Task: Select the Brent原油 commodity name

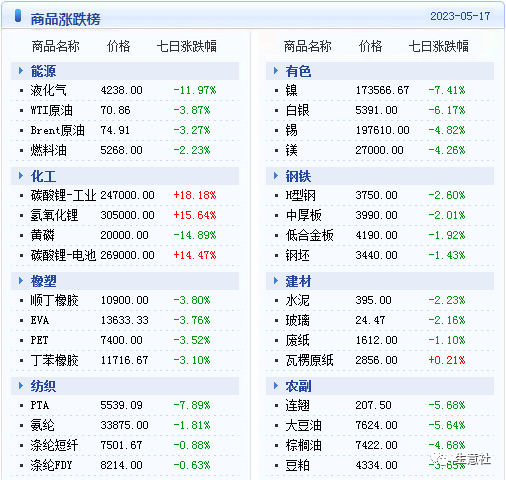Action: pos(58,130)
